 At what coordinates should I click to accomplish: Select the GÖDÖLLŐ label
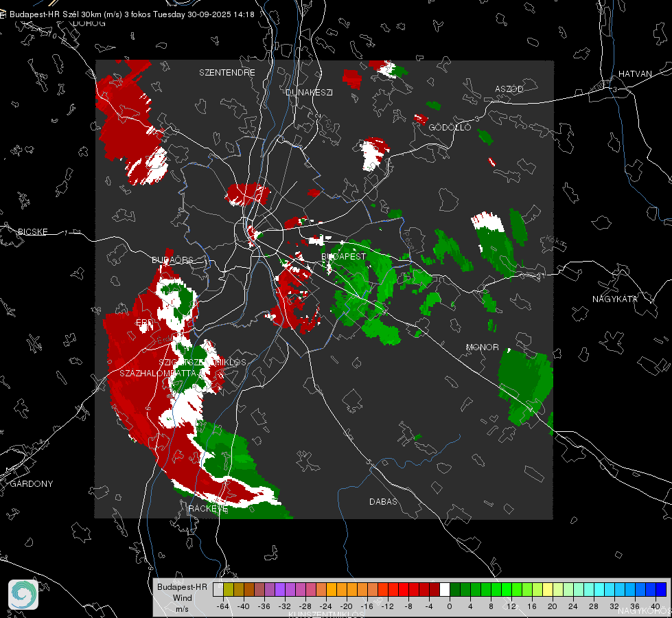pos(450,127)
